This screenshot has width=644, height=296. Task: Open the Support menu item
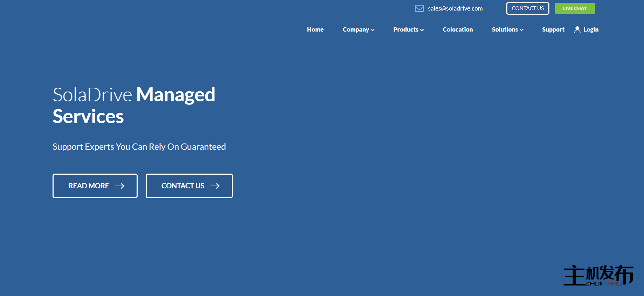[553, 30]
